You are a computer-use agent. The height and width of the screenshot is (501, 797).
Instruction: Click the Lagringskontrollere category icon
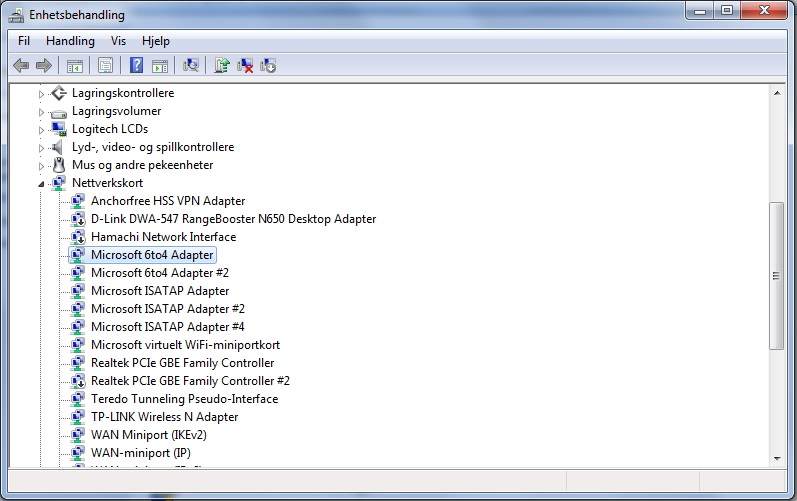(x=59, y=93)
